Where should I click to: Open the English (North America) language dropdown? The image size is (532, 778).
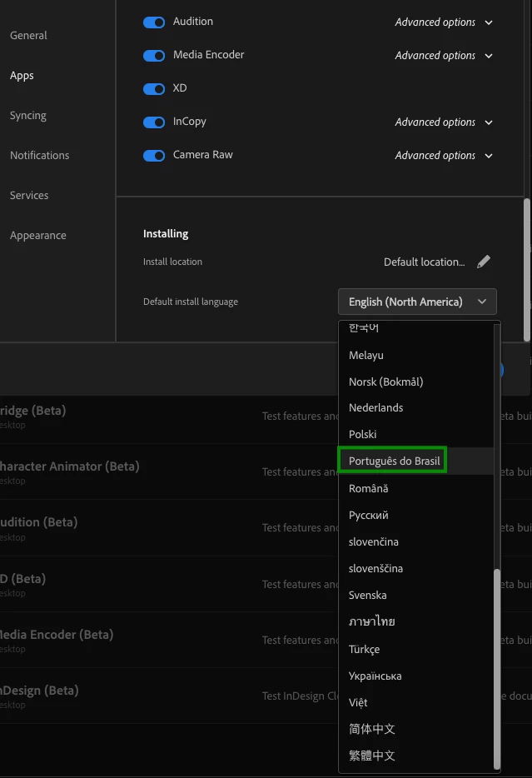coord(417,302)
